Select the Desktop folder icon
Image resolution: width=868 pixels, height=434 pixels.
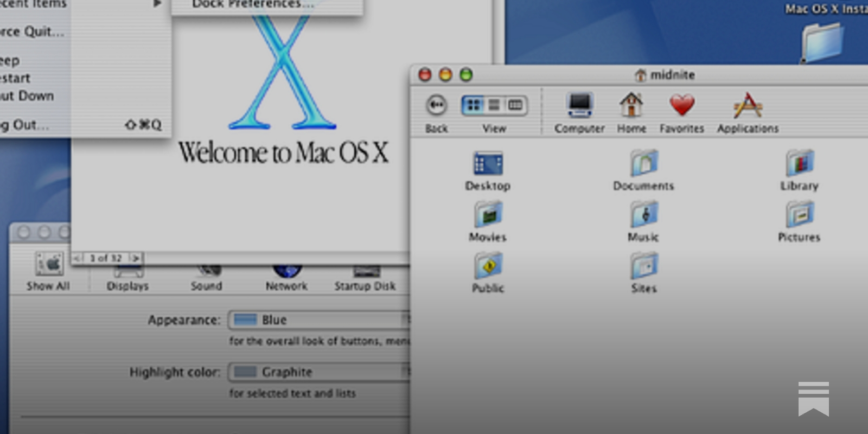[x=488, y=163]
